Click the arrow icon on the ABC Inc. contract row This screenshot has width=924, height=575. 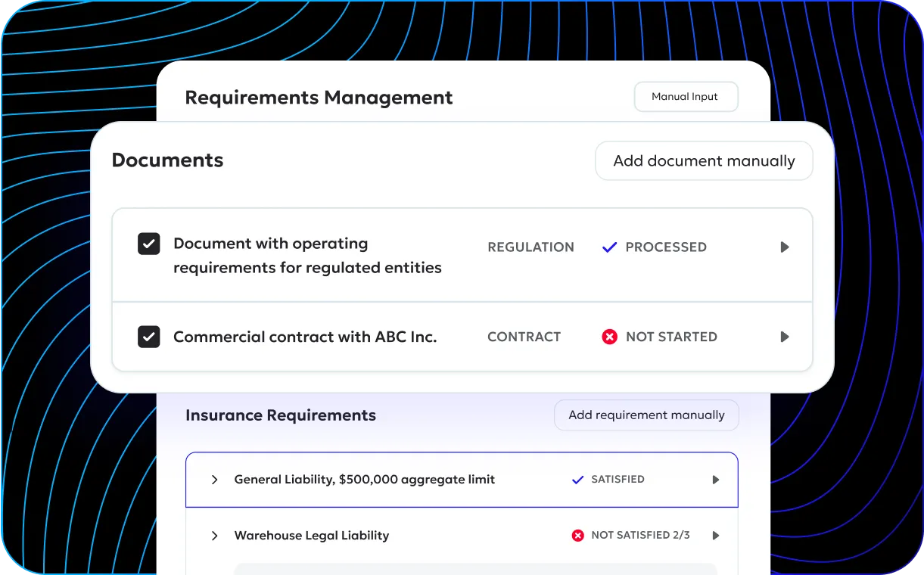click(x=785, y=337)
